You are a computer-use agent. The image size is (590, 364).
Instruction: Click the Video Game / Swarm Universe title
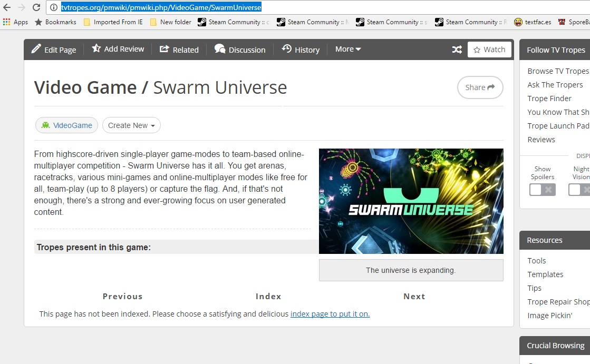coord(160,87)
